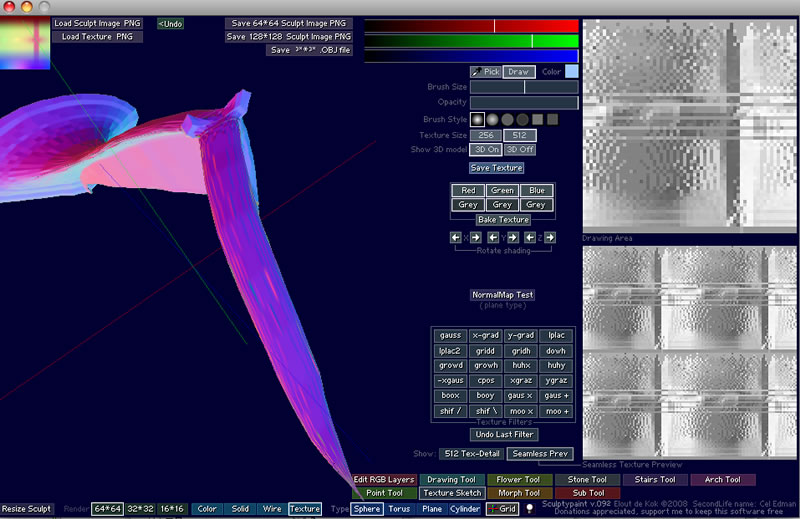Click Undo Last Filter
Viewport: 800px width, 519px height.
tap(504, 434)
